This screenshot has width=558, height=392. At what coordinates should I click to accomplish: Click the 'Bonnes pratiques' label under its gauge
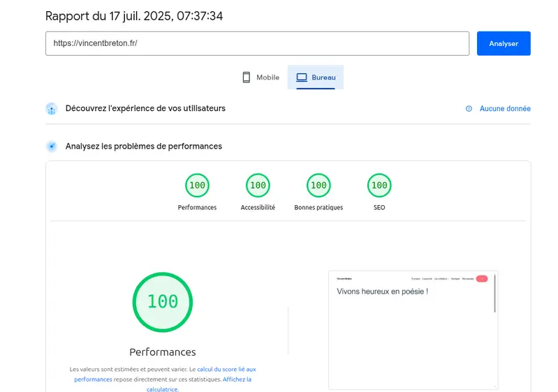318,207
